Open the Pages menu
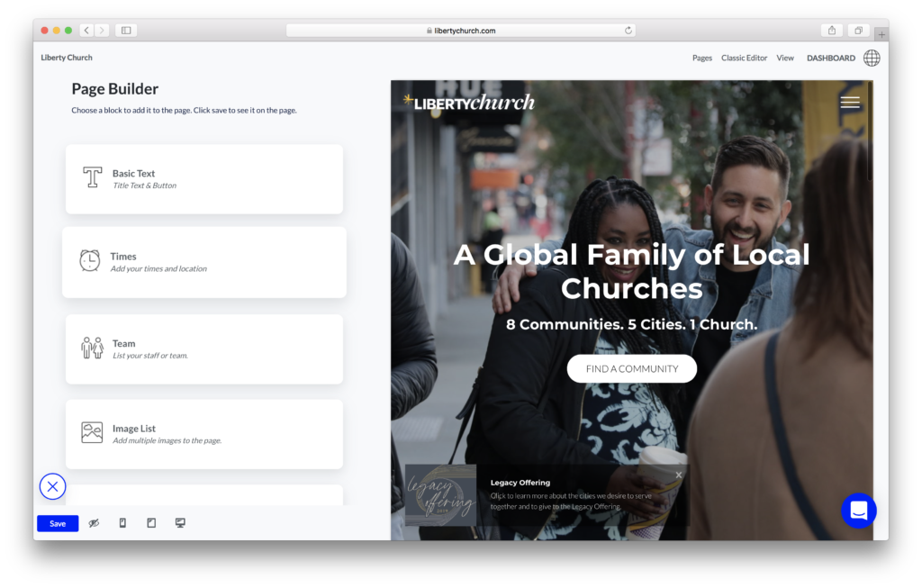Image resolution: width=922 pixels, height=588 pixels. pos(701,58)
